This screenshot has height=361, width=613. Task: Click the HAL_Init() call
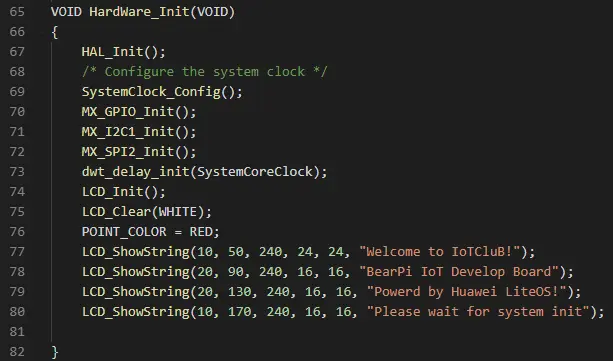(x=124, y=52)
